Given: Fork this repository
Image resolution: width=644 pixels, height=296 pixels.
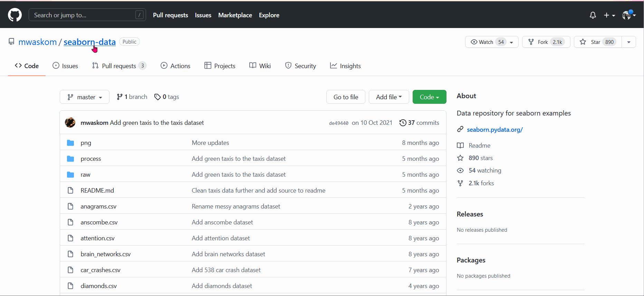Looking at the screenshot, I should (x=546, y=42).
